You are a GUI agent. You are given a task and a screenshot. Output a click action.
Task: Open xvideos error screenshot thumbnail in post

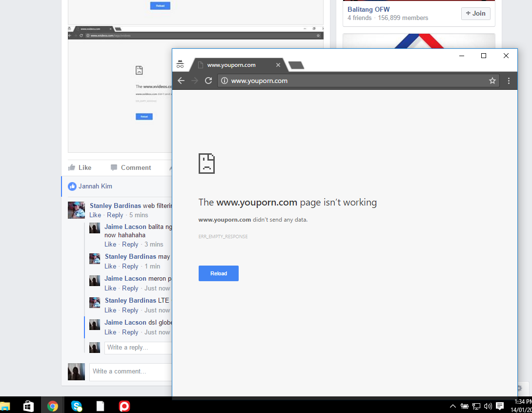pyautogui.click(x=120, y=90)
